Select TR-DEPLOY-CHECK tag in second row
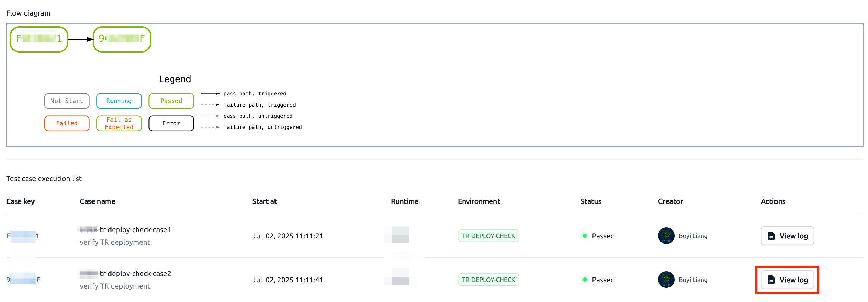The image size is (868, 302). (x=488, y=280)
